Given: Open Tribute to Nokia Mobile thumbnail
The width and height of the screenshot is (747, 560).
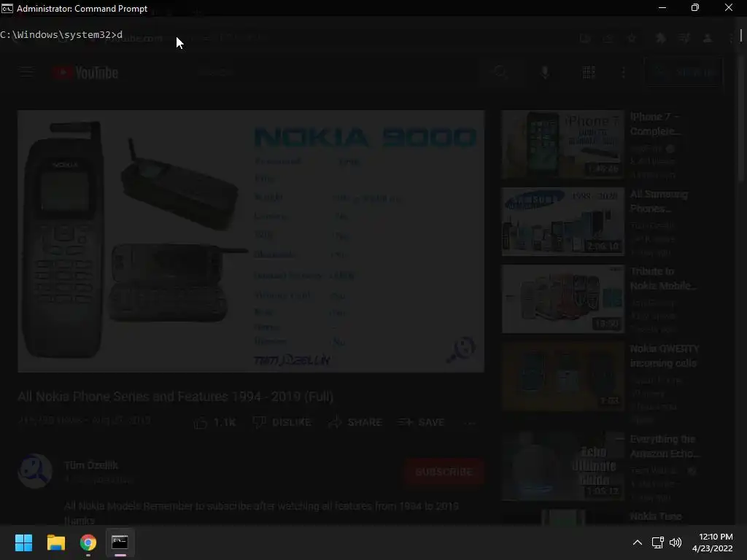Looking at the screenshot, I should (562, 299).
